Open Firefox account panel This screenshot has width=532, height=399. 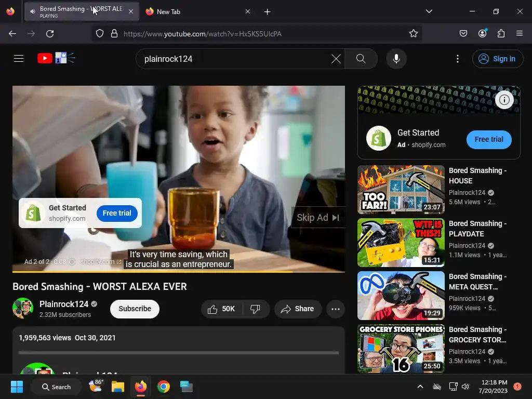pos(483,33)
